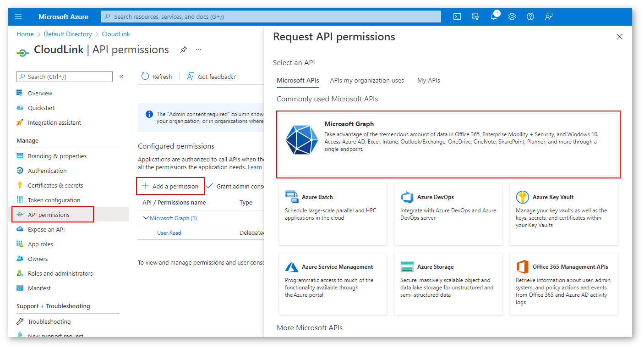The height and width of the screenshot is (349, 644).
Task: Click the Got feedback icon
Action: [x=191, y=77]
